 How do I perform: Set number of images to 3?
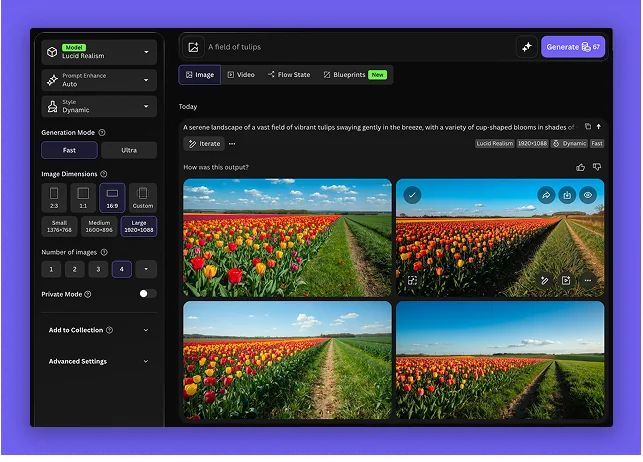pyautogui.click(x=98, y=269)
